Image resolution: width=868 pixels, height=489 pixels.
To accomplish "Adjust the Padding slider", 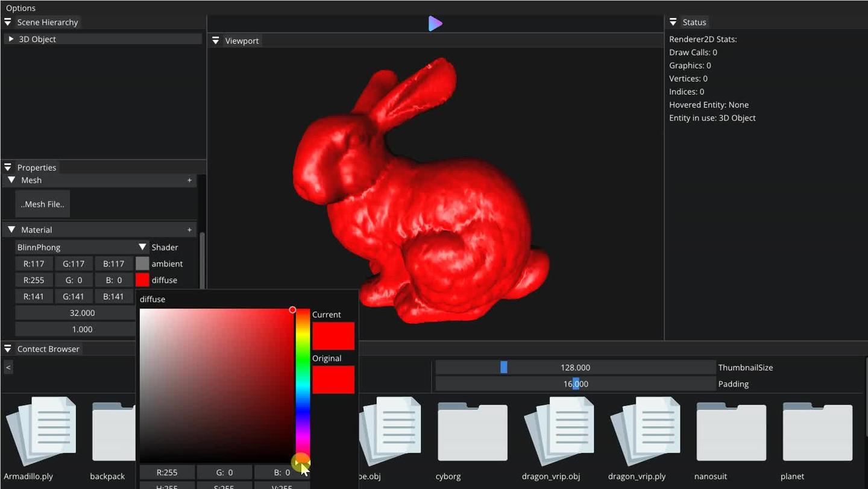I will pyautogui.click(x=575, y=383).
